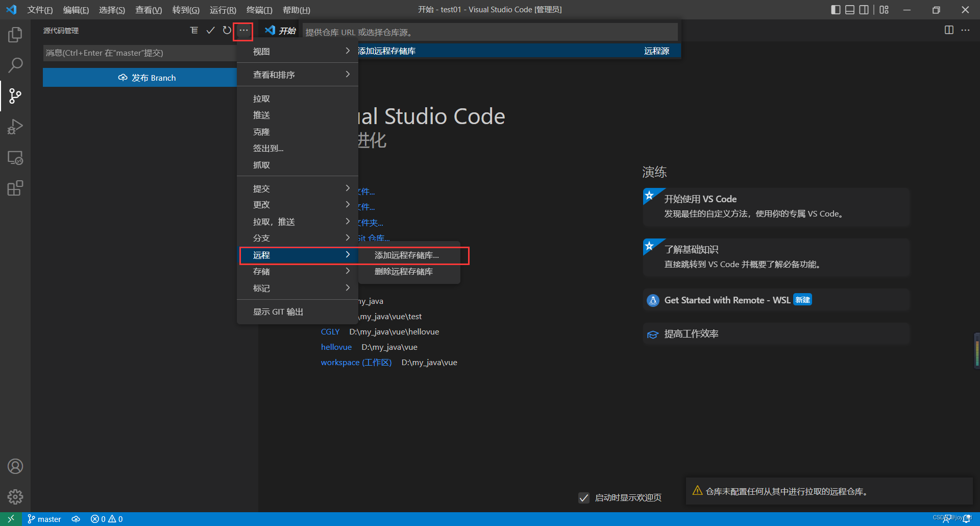Open recent folder hellovue link
The image size is (980, 526).
pos(336,347)
